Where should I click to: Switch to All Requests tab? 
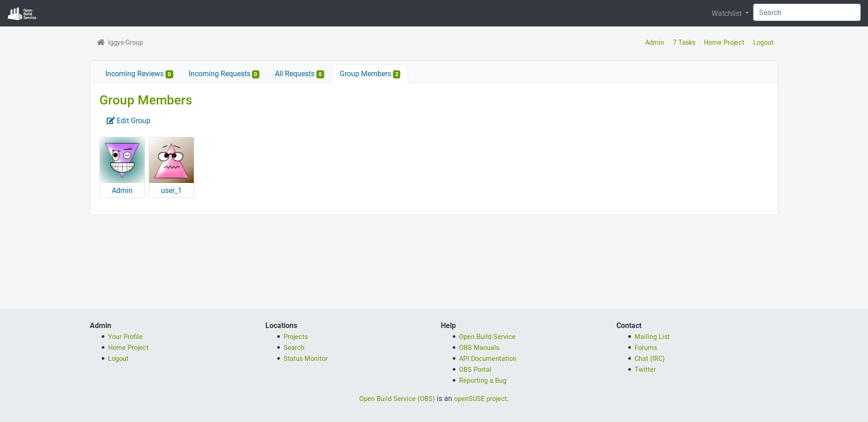click(299, 74)
